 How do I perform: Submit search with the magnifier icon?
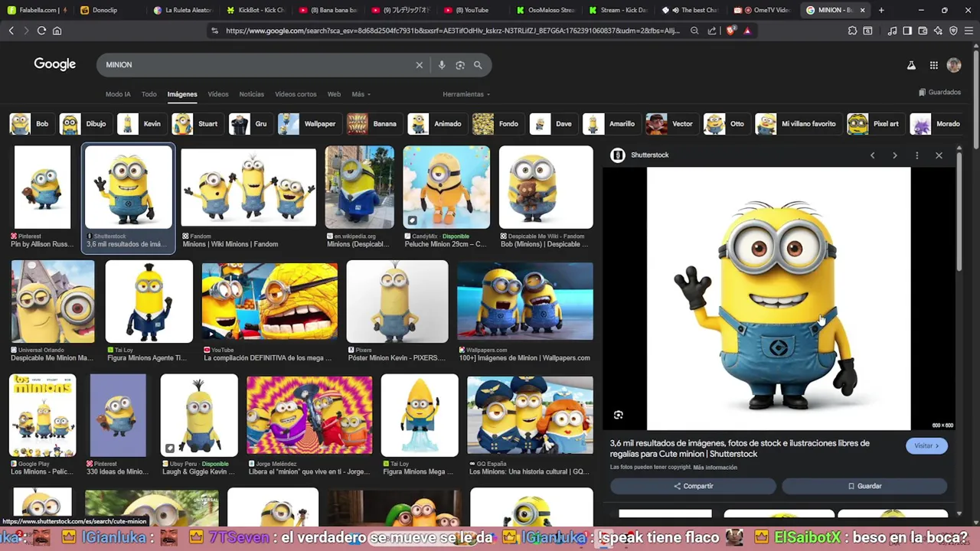(478, 65)
